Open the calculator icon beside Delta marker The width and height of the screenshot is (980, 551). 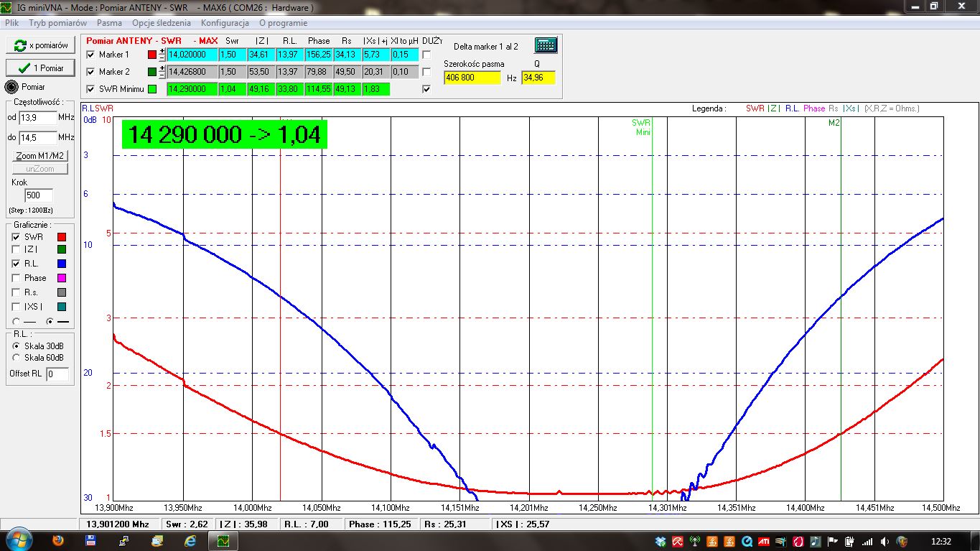pos(546,45)
